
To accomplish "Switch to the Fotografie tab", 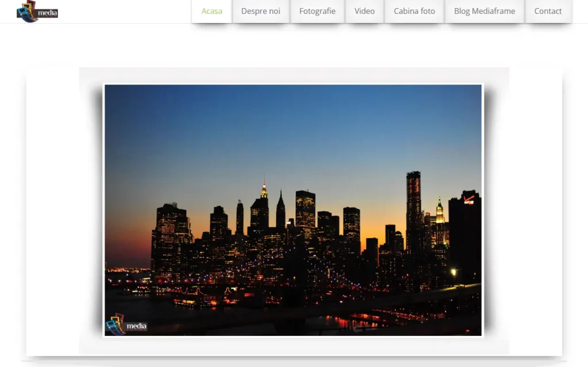I will (317, 11).
